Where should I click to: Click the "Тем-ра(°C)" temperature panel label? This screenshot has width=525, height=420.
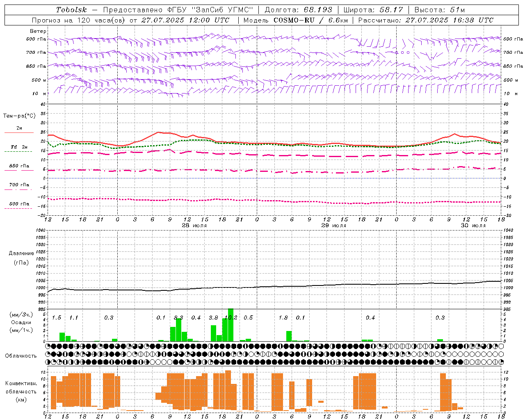click(x=19, y=116)
